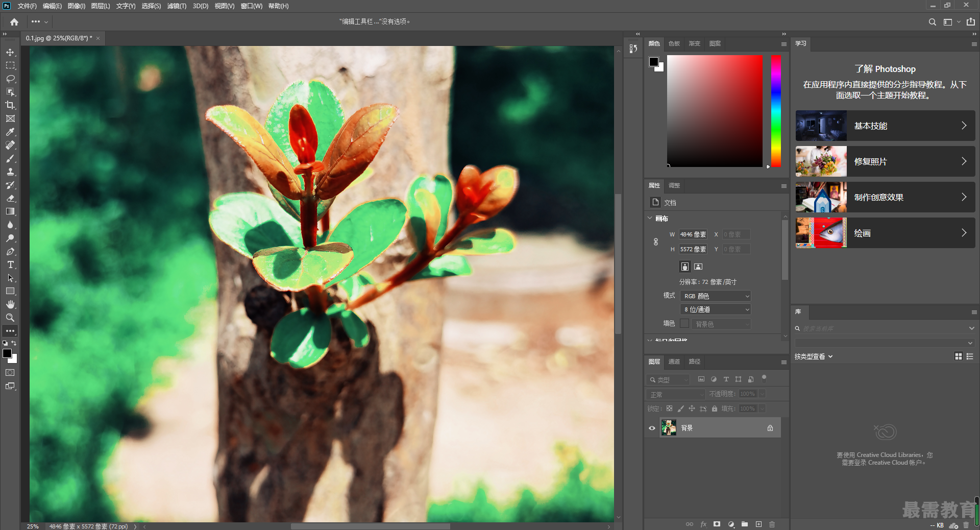The height and width of the screenshot is (530, 980).
Task: Click the Home button in options bar
Action: pyautogui.click(x=14, y=22)
